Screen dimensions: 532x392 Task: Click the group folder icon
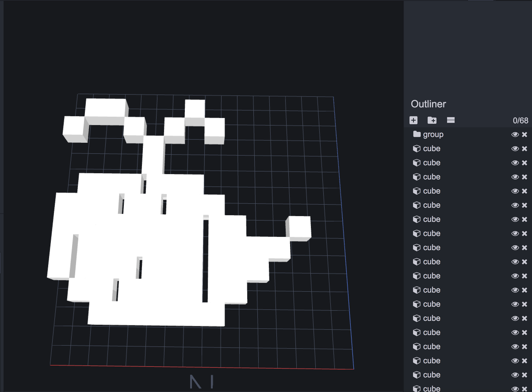point(417,134)
